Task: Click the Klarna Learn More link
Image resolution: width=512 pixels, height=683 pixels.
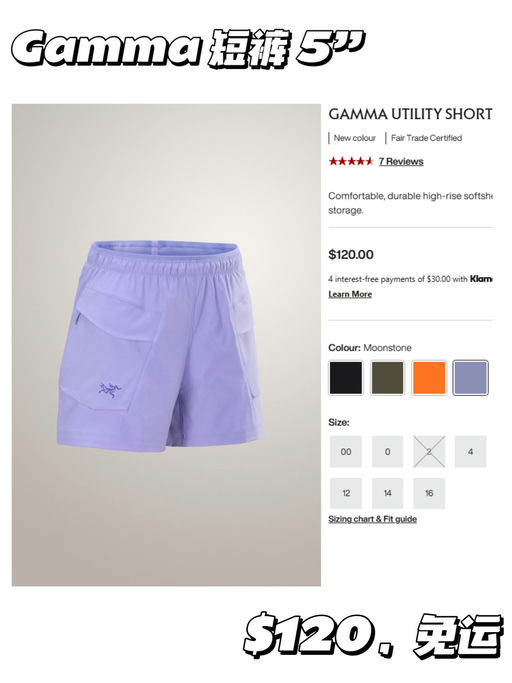Action: pyautogui.click(x=350, y=294)
